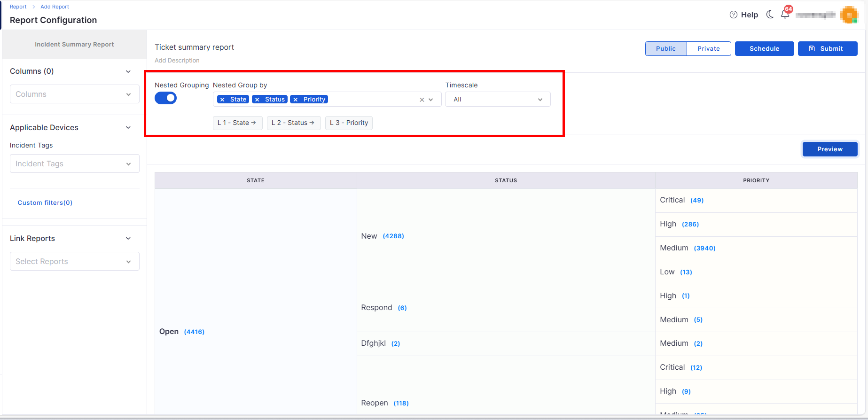This screenshot has height=420, width=868.
Task: Open Custom filters link
Action: 45,202
